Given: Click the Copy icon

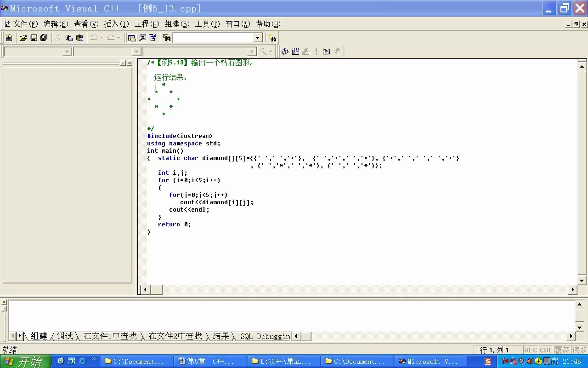Looking at the screenshot, I should tap(69, 37).
